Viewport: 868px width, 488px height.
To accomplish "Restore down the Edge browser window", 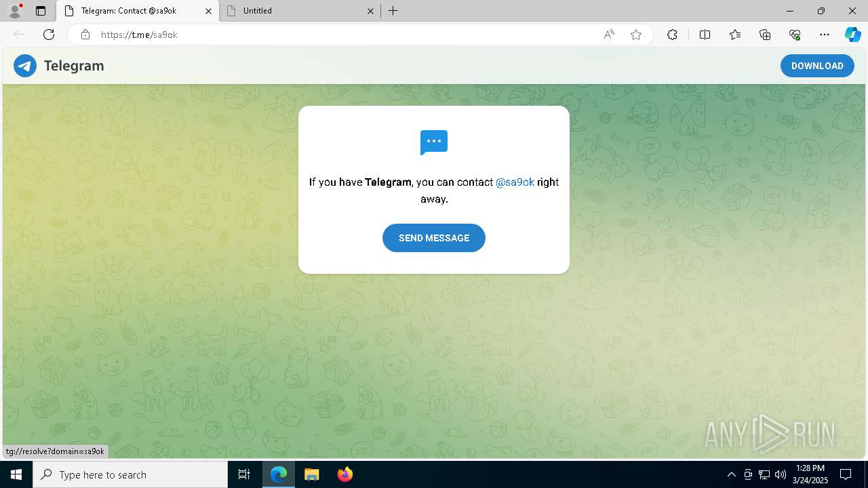I will coord(821,11).
